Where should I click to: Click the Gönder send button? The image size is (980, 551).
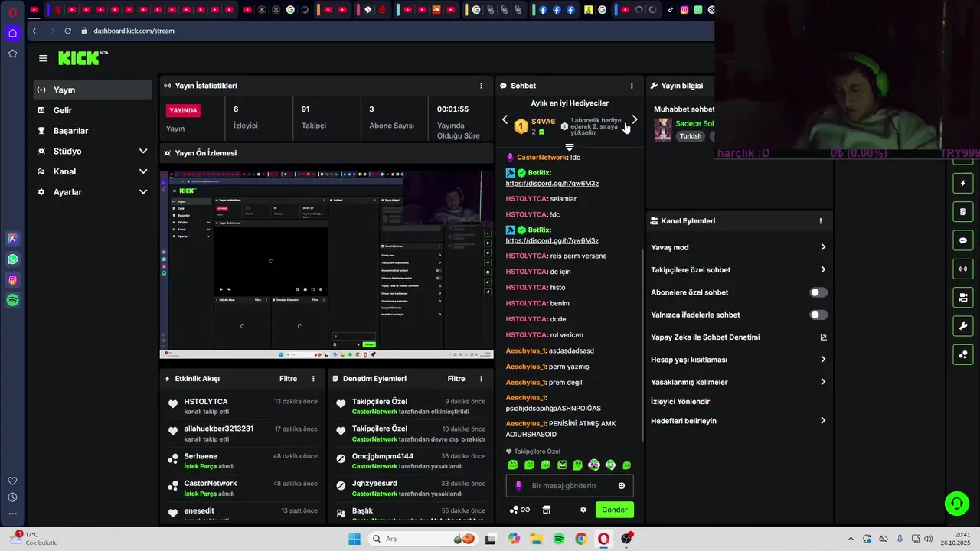pyautogui.click(x=614, y=510)
